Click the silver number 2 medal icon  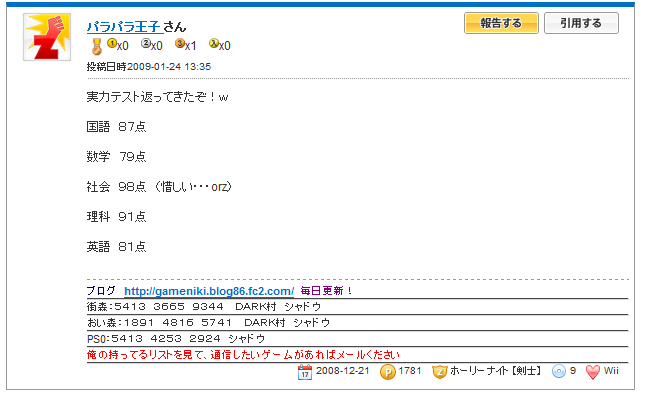point(146,43)
